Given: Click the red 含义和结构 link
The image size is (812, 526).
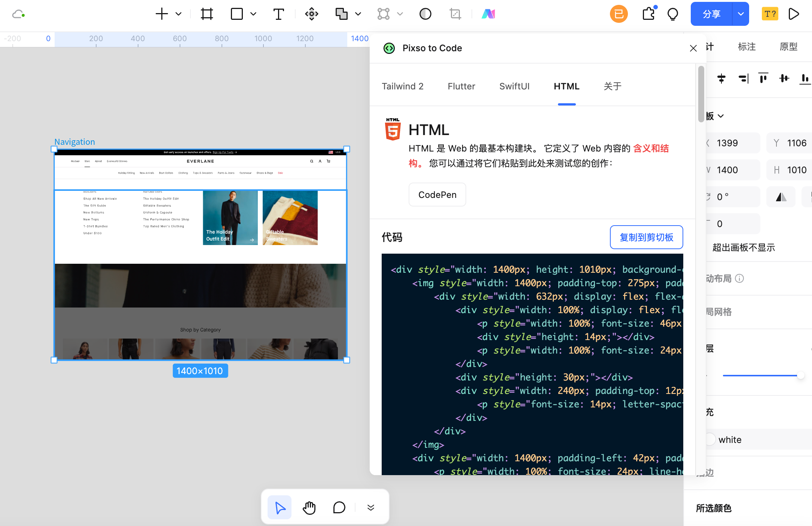Looking at the screenshot, I should click(651, 149).
